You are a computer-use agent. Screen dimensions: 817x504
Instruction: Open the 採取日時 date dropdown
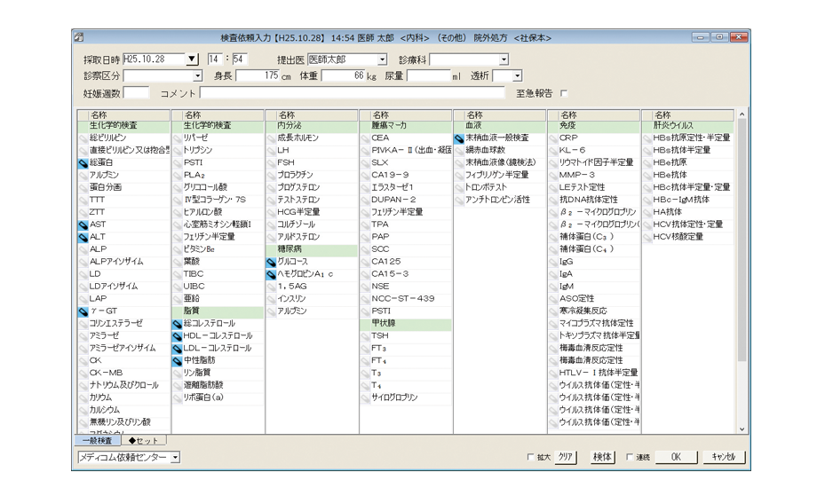point(192,59)
